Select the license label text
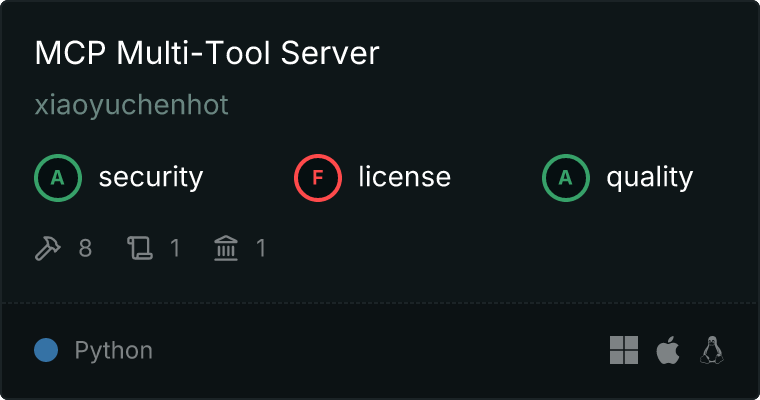Image resolution: width=760 pixels, height=400 pixels. 404,178
